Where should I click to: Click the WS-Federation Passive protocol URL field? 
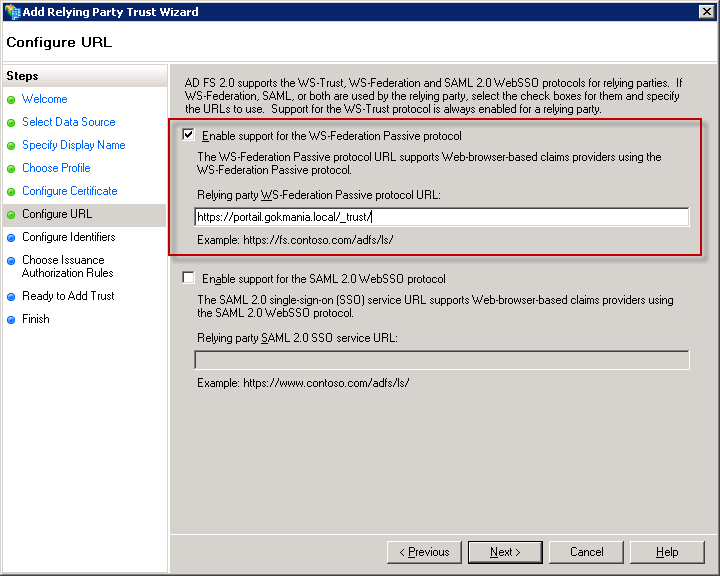pyautogui.click(x=442, y=217)
